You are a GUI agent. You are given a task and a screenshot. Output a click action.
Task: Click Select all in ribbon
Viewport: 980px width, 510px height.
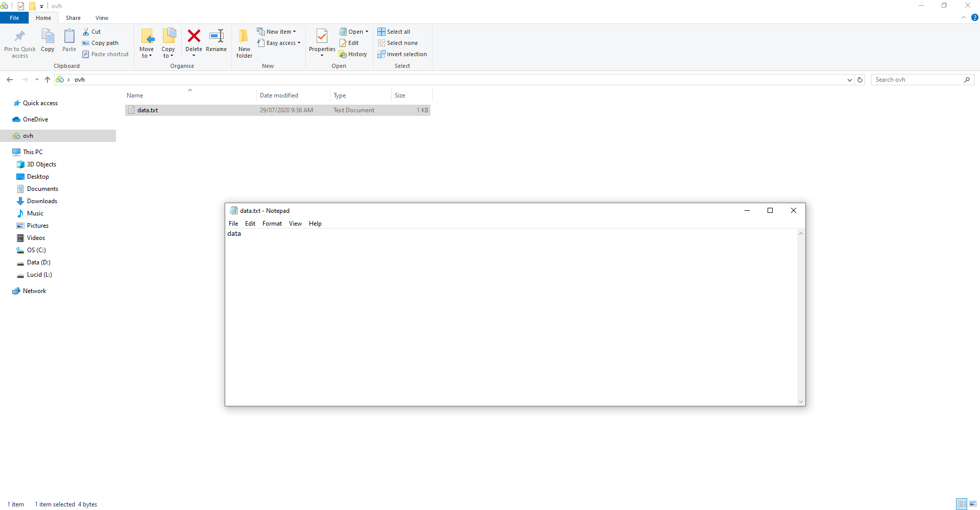pyautogui.click(x=394, y=32)
